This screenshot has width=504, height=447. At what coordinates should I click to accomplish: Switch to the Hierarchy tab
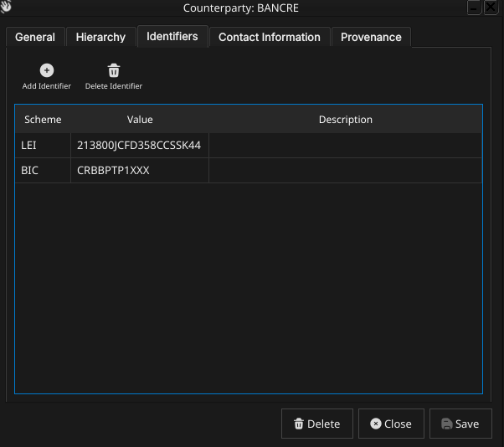coord(100,37)
